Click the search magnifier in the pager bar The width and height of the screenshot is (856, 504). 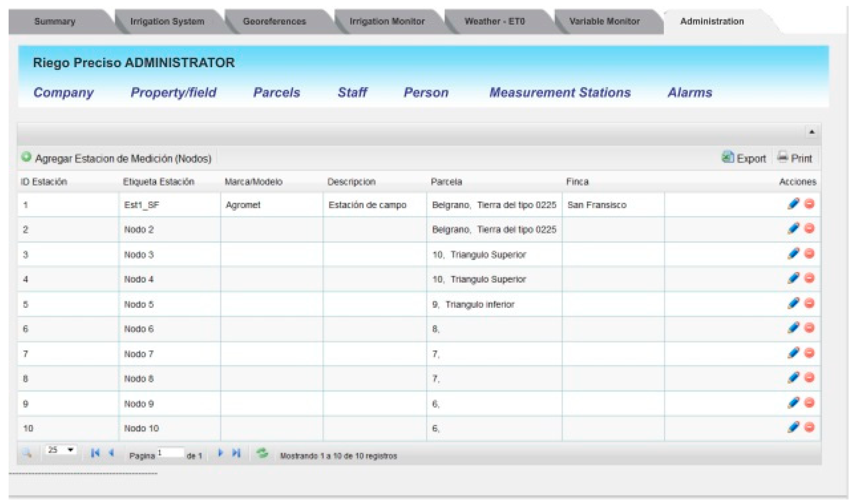(x=27, y=453)
